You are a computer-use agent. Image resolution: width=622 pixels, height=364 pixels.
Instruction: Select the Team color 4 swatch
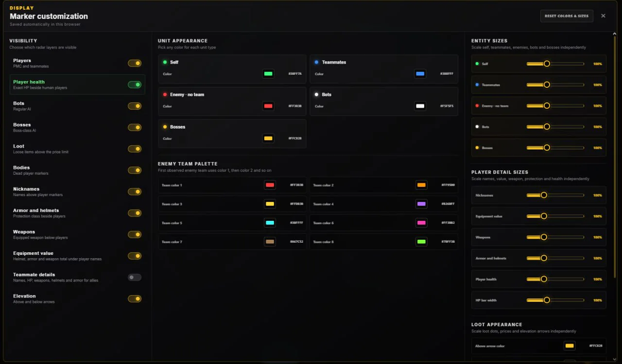(421, 204)
